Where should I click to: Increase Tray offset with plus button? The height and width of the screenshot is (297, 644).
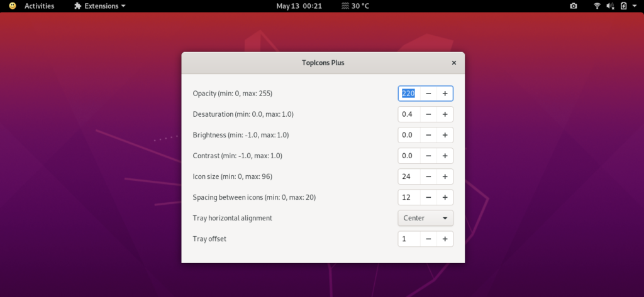pyautogui.click(x=445, y=239)
